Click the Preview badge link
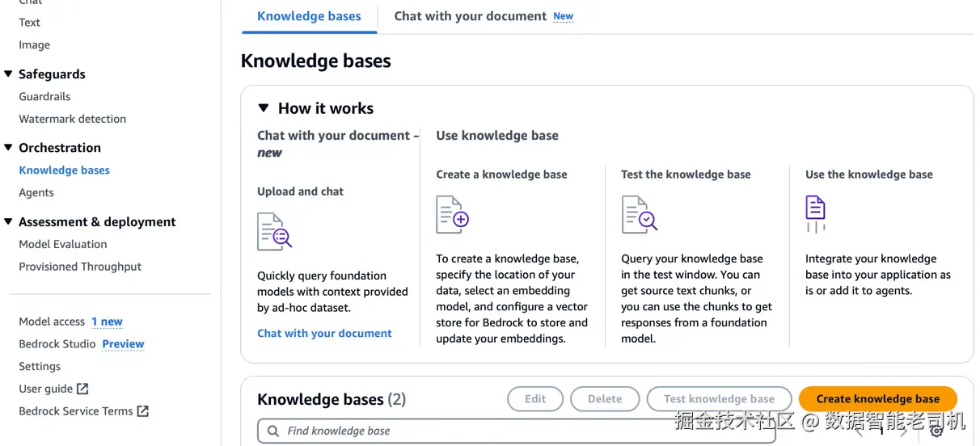The image size is (980, 446). coord(123,343)
